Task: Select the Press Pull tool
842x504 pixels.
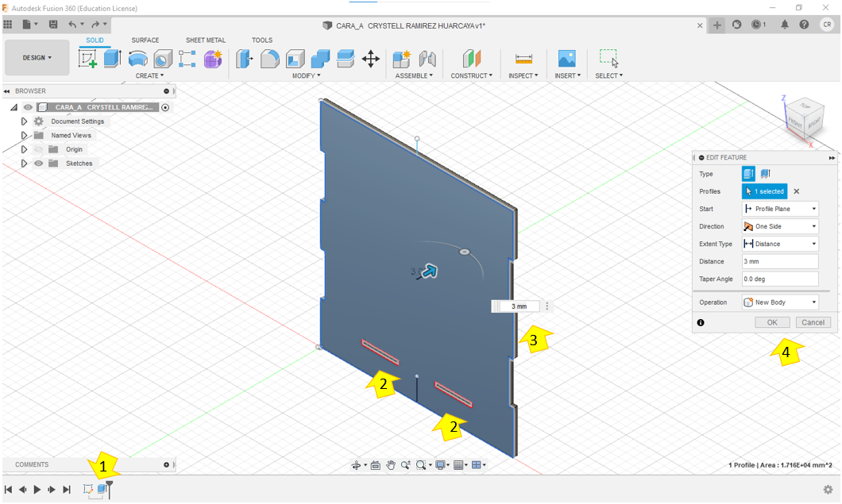Action: click(x=245, y=59)
